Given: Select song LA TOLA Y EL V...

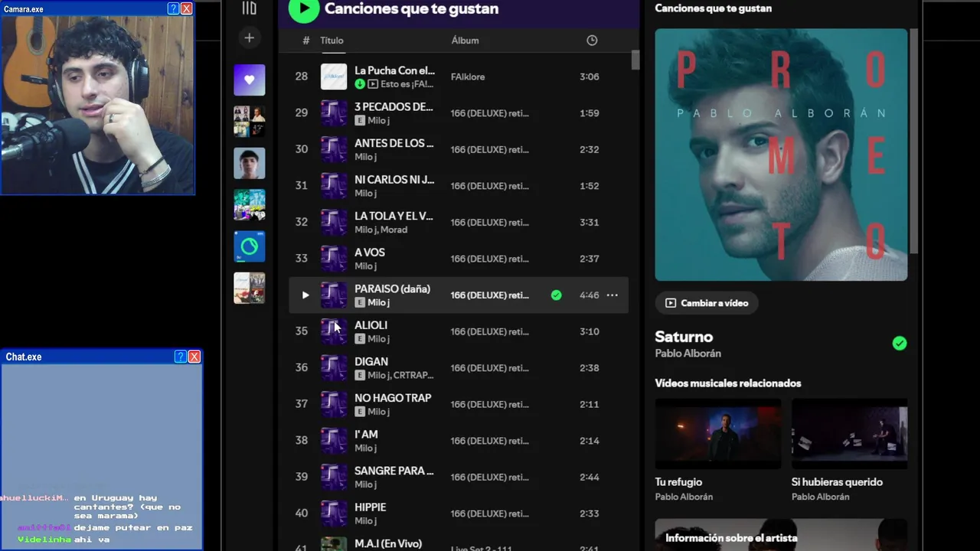Looking at the screenshot, I should click(394, 216).
